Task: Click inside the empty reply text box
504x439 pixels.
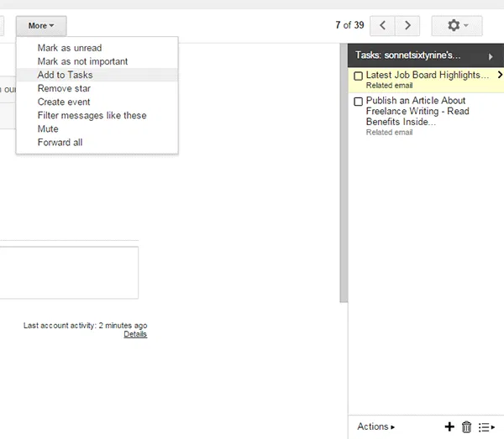Action: point(67,272)
